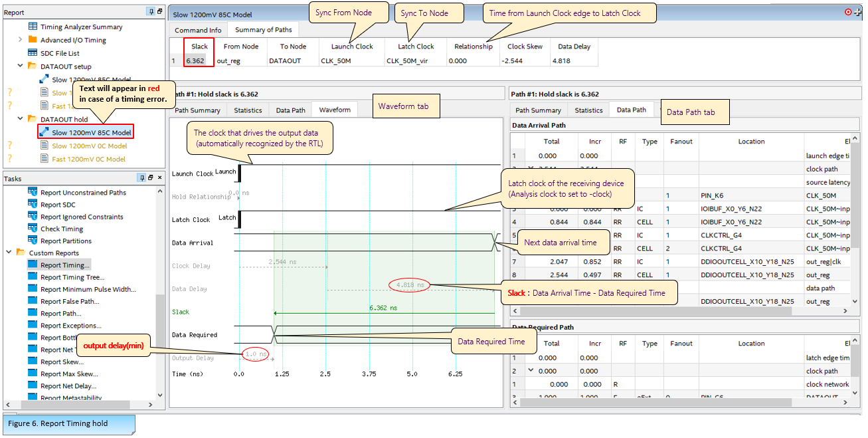
Task: Collapse the DATAOUT setup folder
Action: (x=21, y=66)
